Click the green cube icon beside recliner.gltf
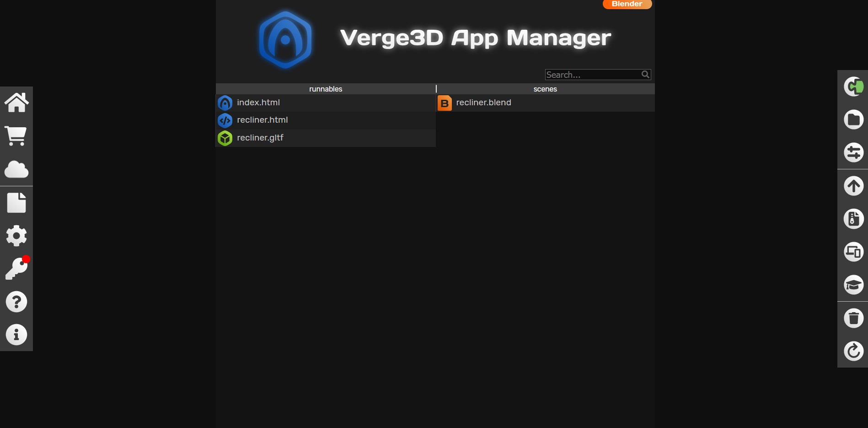 point(225,138)
